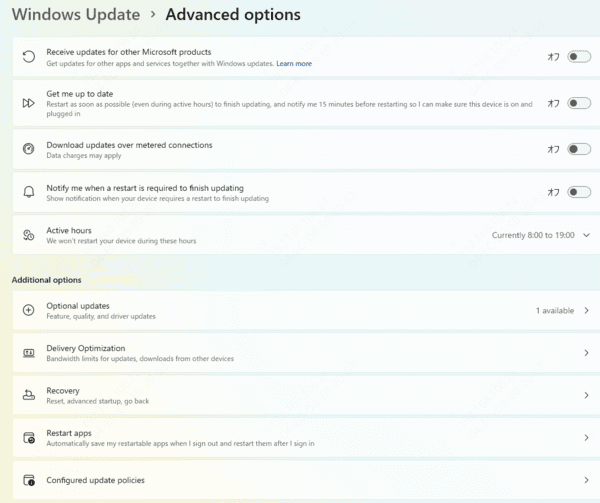The height and width of the screenshot is (503, 600).
Task: Go back to Windows Update breadcrumb
Action: coord(76,15)
